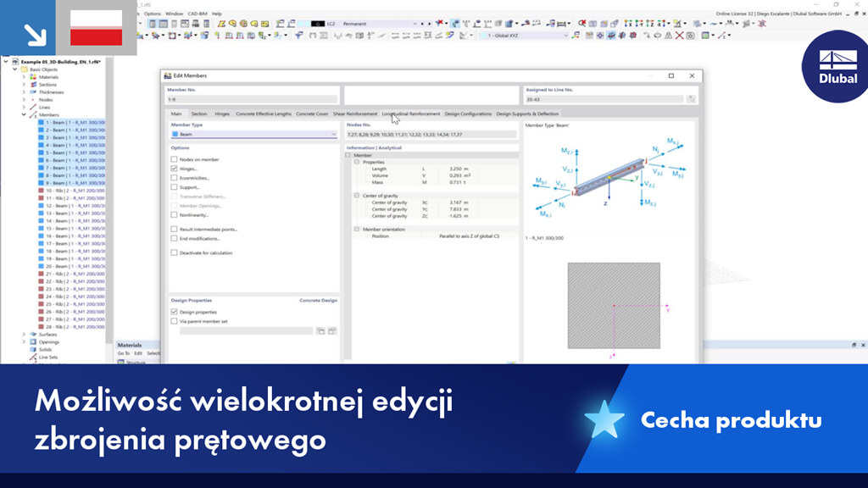
Task: Click the Openings icon in navigator tree
Action: tap(33, 342)
